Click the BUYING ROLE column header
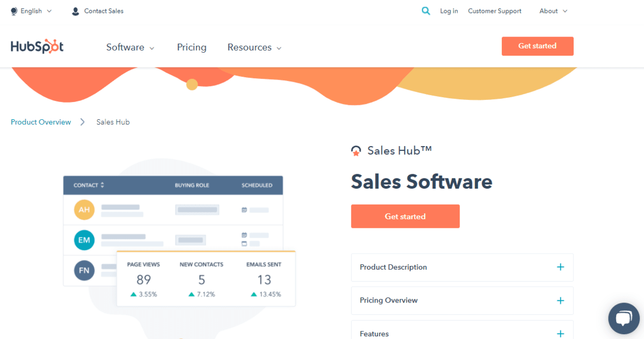Image resolution: width=644 pixels, height=339 pixels. click(192, 185)
